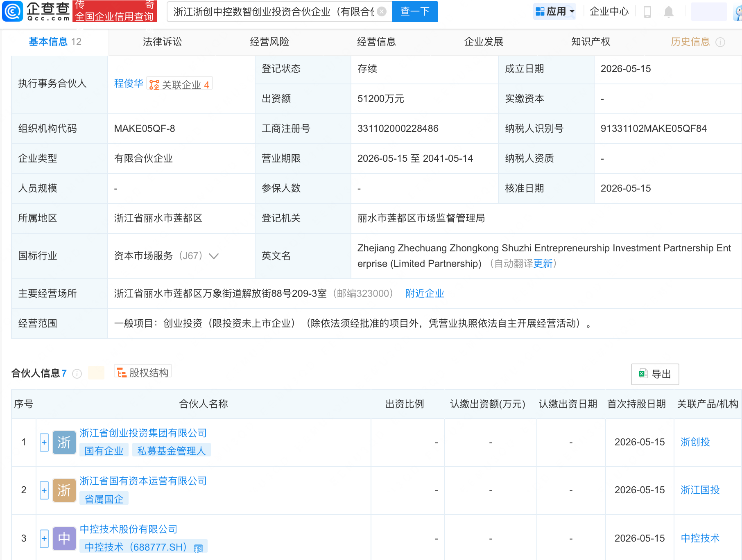Open the 应用 dropdown menu
742x560 pixels.
[555, 11]
